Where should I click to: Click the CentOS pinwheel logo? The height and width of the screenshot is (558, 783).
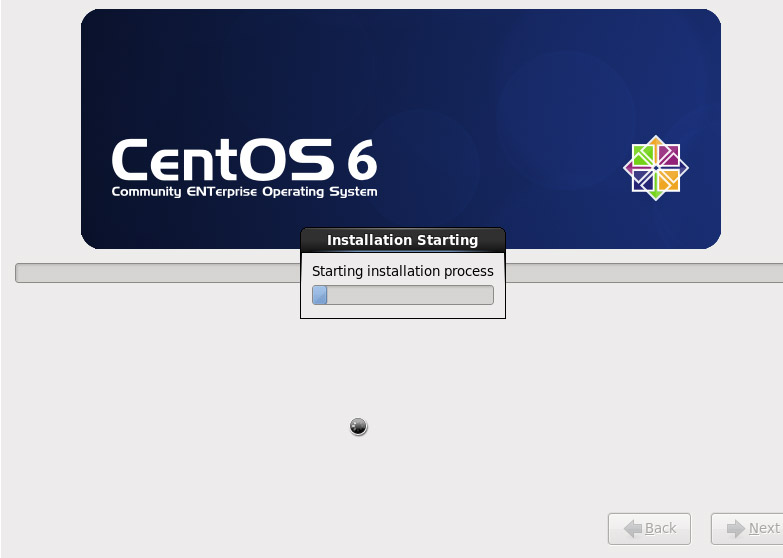click(656, 168)
